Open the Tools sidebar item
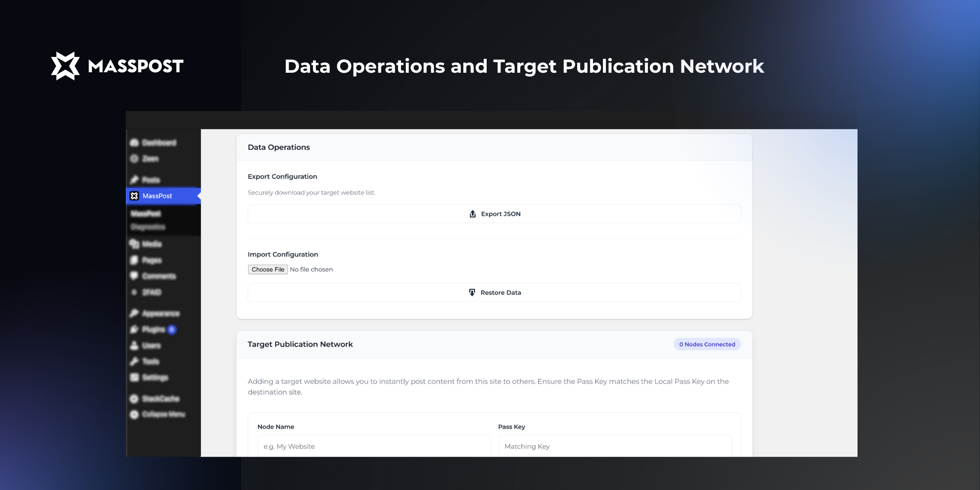 (150, 361)
